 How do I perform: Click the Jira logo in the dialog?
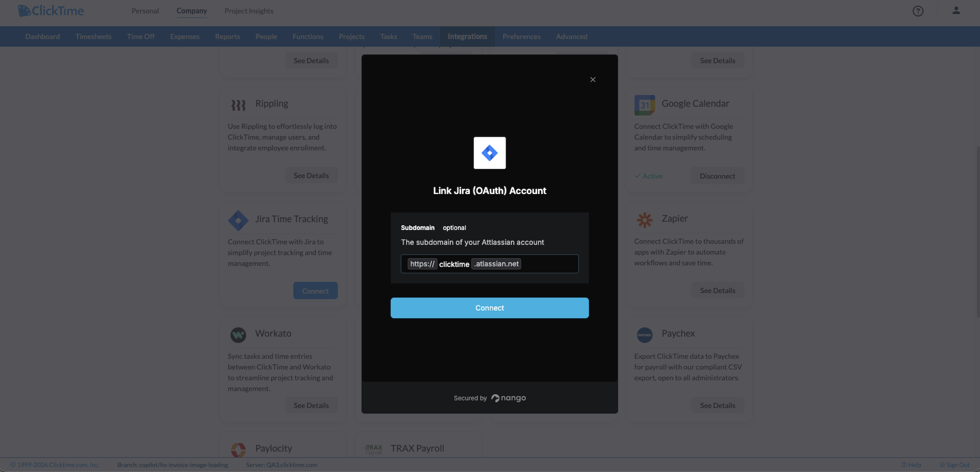490,153
